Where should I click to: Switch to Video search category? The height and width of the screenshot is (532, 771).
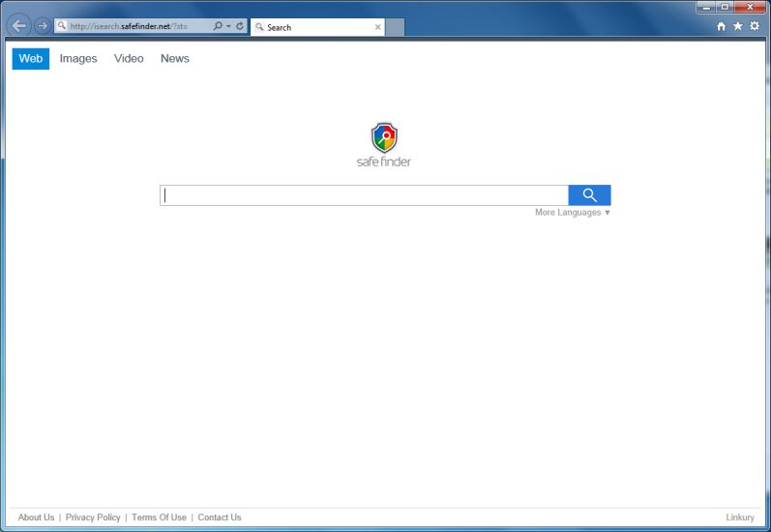tap(129, 58)
